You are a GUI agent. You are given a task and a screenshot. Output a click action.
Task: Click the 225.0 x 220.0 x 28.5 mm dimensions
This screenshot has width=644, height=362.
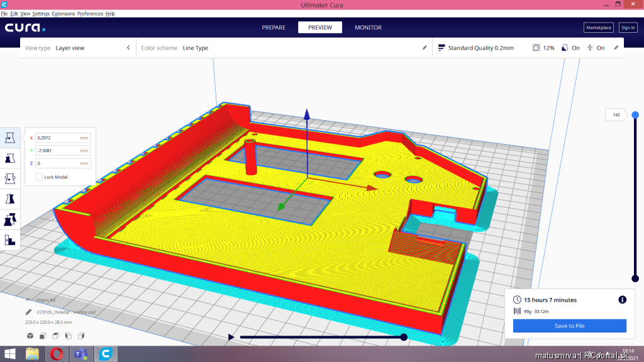tap(48, 322)
